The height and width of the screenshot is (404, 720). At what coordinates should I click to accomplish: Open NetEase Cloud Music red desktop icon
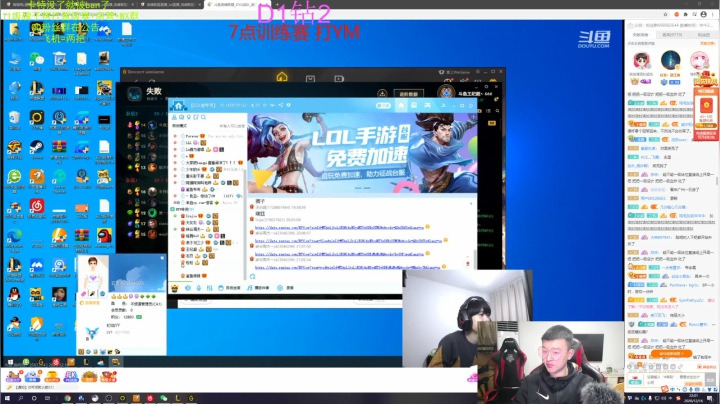[x=37, y=208]
